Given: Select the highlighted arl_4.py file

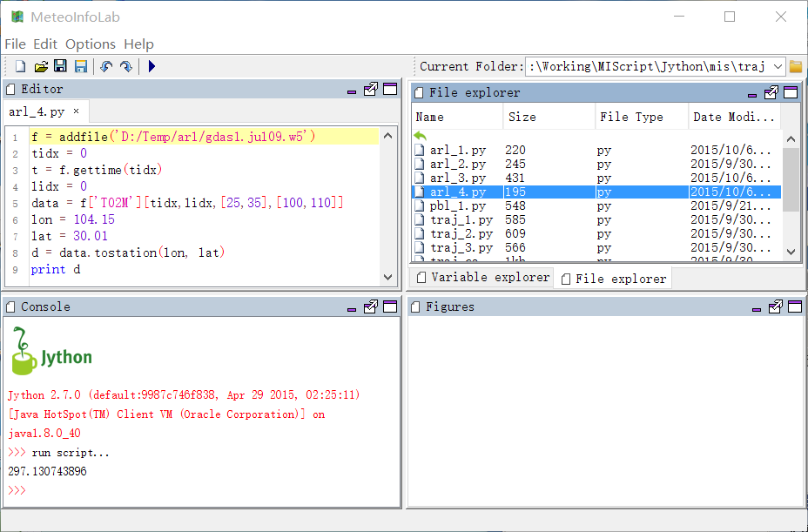Looking at the screenshot, I should [596, 192].
